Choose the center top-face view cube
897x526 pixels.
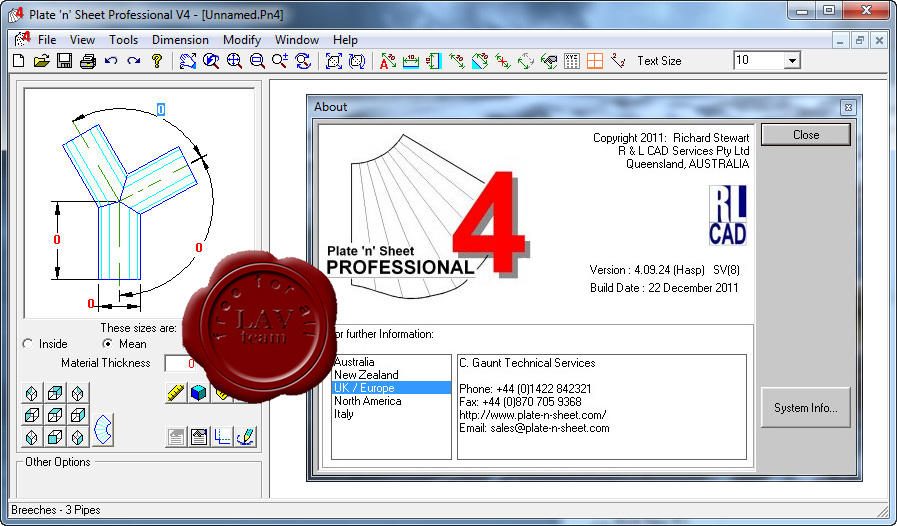pos(55,414)
